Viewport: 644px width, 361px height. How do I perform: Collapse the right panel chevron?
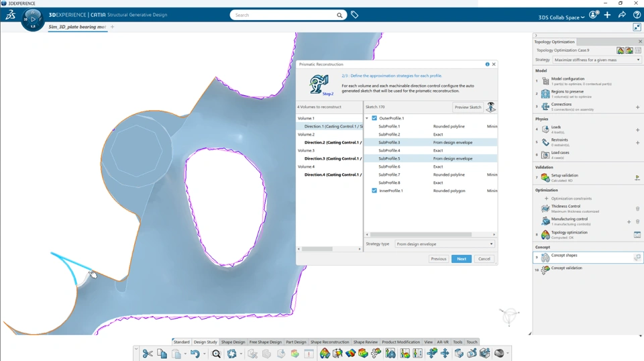point(536,36)
